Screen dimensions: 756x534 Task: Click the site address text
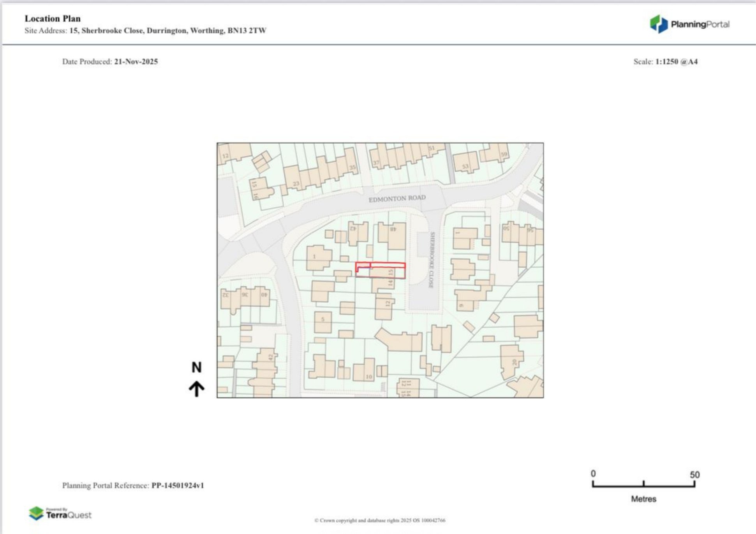pos(167,30)
